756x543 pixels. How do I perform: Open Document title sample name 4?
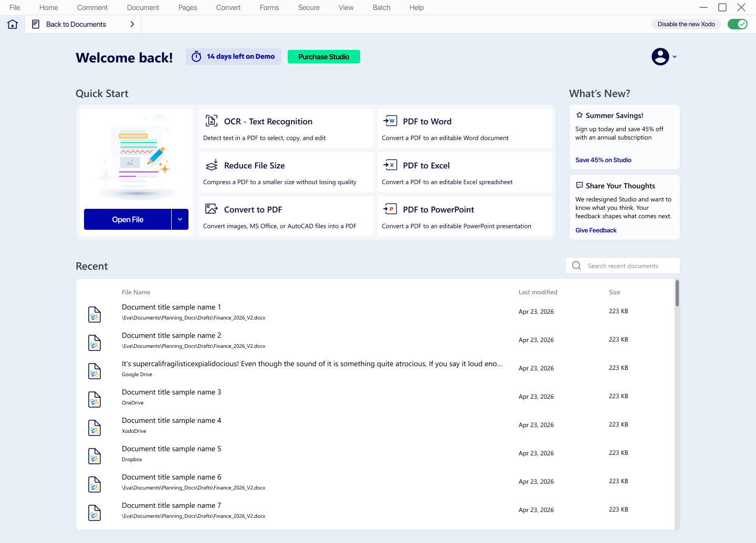[375, 425]
